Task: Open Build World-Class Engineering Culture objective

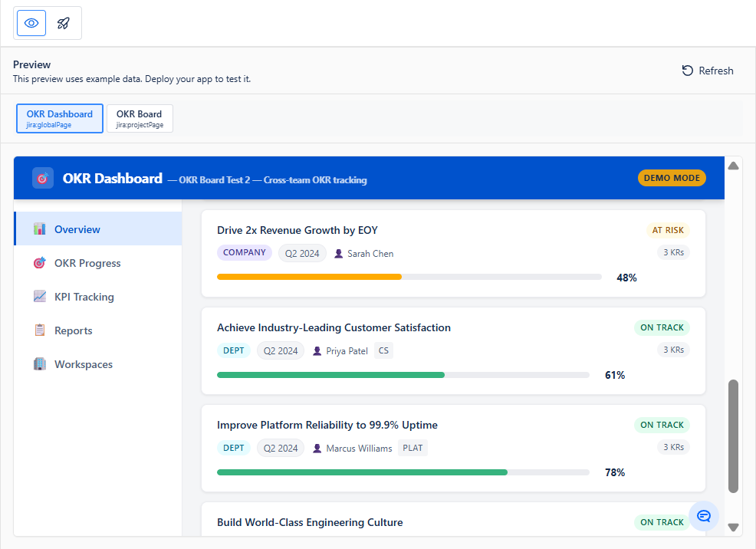Action: pos(310,522)
